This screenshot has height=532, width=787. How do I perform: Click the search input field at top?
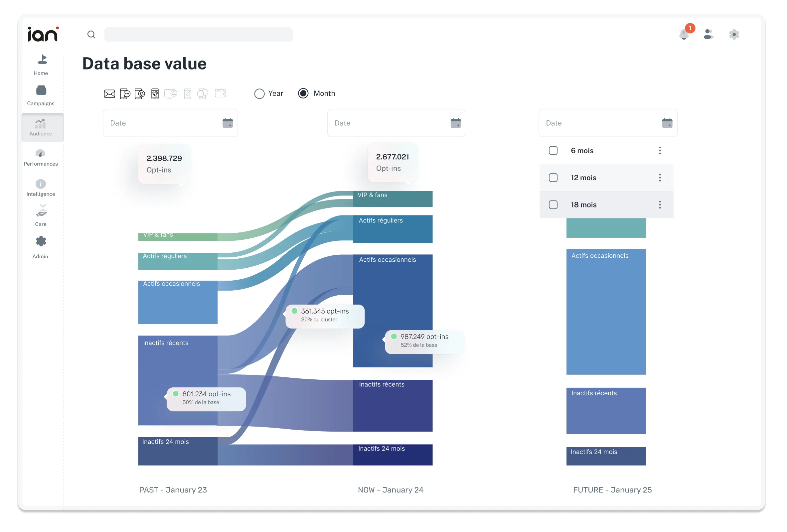pos(199,35)
